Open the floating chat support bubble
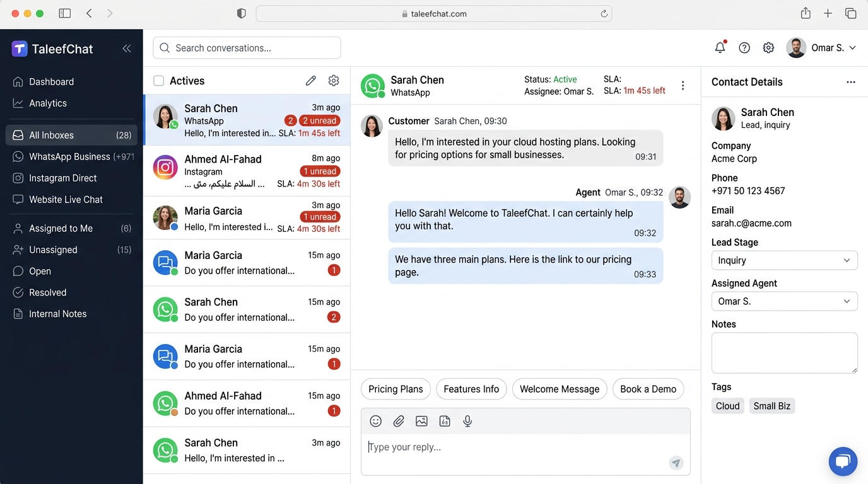868x484 pixels. (843, 461)
